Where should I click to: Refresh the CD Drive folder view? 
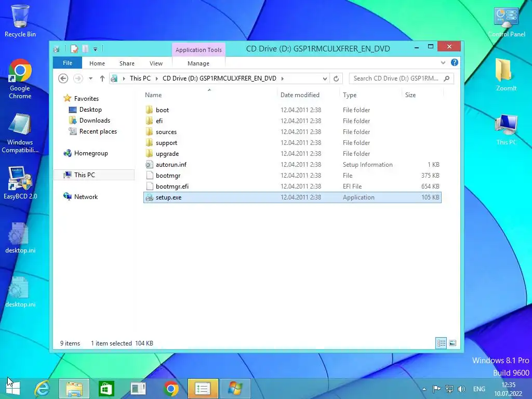tap(336, 78)
